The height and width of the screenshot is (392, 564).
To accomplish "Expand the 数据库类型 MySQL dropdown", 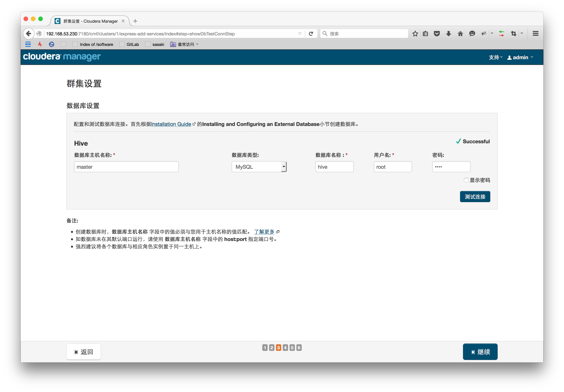I will coord(283,166).
